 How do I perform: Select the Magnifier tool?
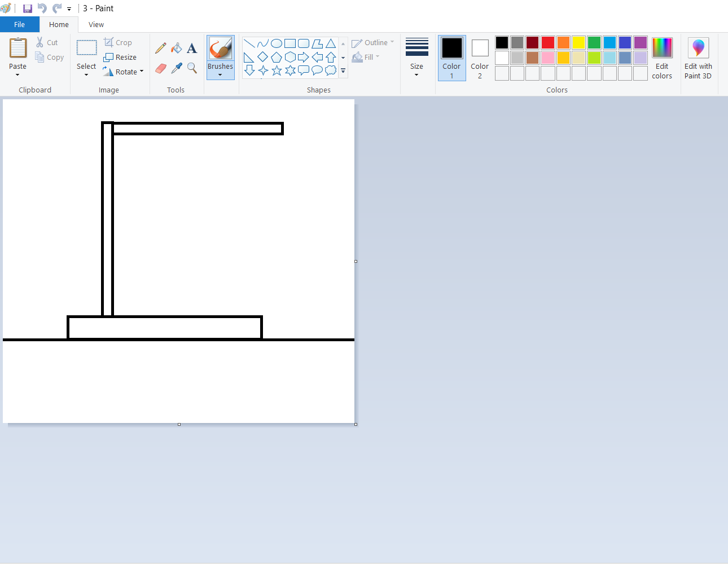pyautogui.click(x=192, y=68)
